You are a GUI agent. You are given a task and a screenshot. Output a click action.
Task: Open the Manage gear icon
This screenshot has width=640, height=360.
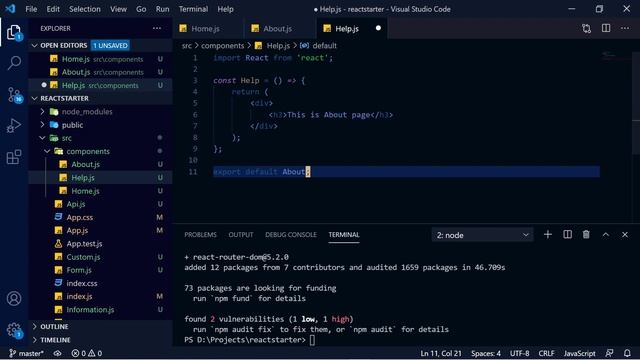click(x=14, y=329)
